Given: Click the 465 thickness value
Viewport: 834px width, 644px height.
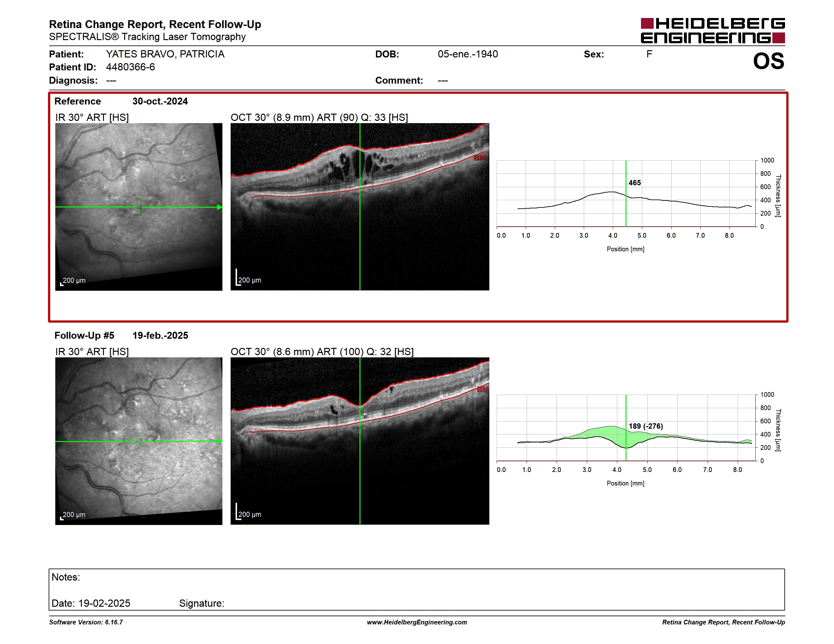Looking at the screenshot, I should coord(635,183).
